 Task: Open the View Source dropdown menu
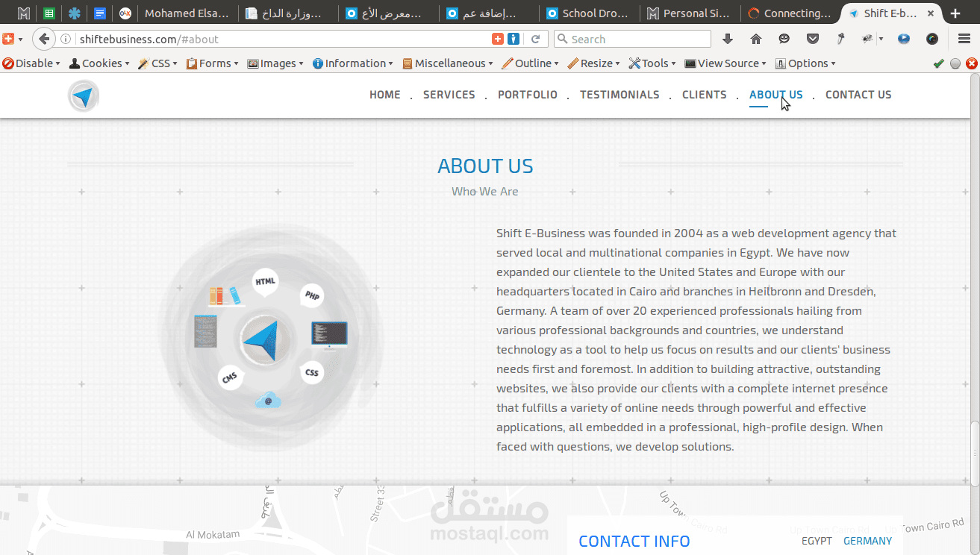pos(726,63)
